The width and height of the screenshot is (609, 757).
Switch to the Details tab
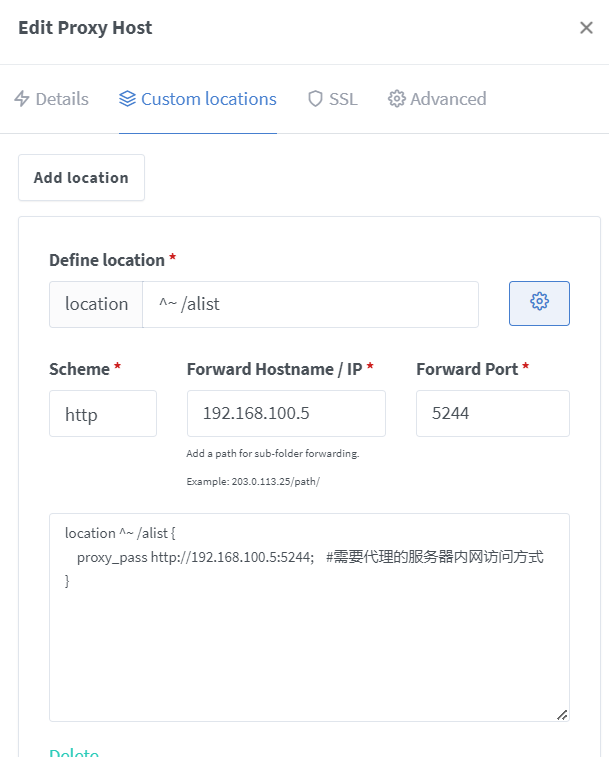(51, 99)
